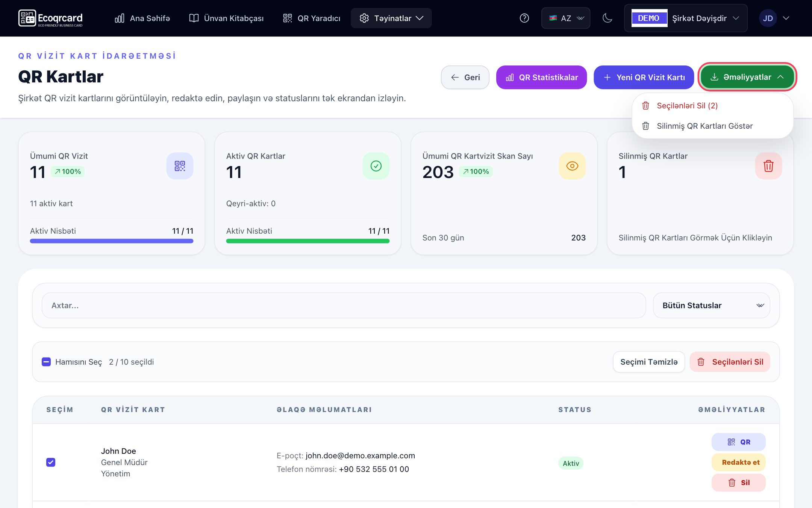Click the DEMO company badge
This screenshot has width=812, height=508.
click(649, 18)
